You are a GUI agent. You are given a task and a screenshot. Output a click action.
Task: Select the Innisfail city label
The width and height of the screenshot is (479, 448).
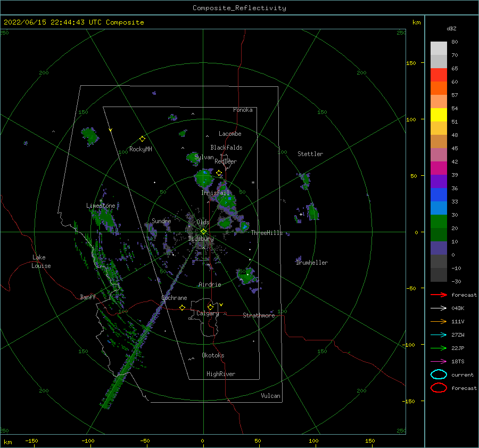coord(216,193)
